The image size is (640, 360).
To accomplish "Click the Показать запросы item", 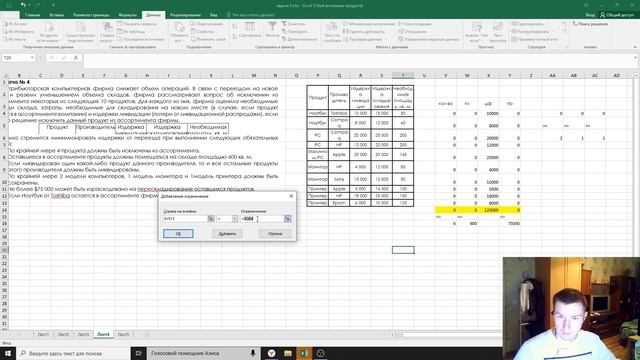I will [x=137, y=24].
